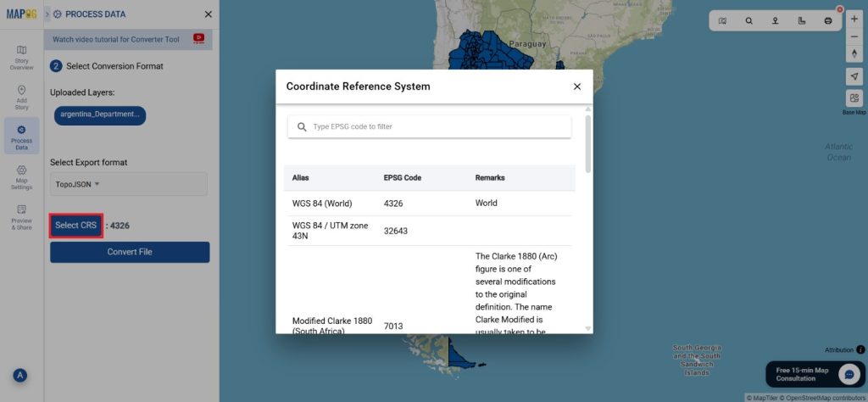The width and height of the screenshot is (868, 402).
Task: Collapse the Process Data panel chevron
Action: pyautogui.click(x=47, y=14)
